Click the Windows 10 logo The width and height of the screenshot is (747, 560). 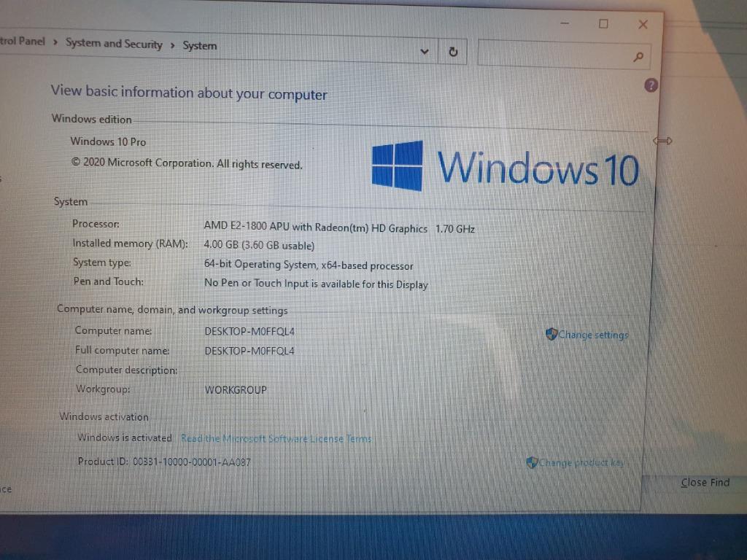pos(505,167)
